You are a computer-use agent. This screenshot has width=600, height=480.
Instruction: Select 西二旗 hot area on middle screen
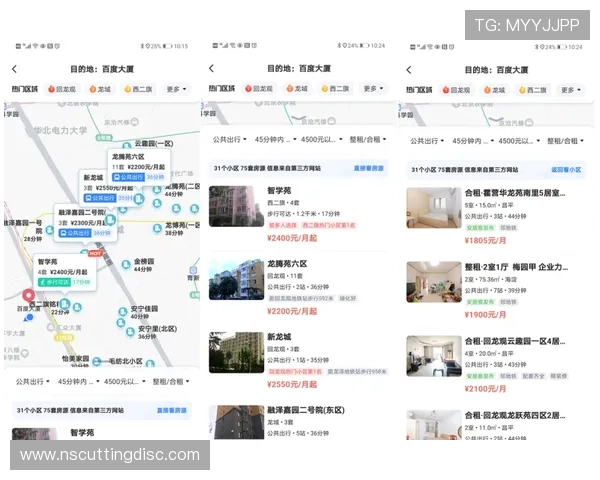(336, 88)
